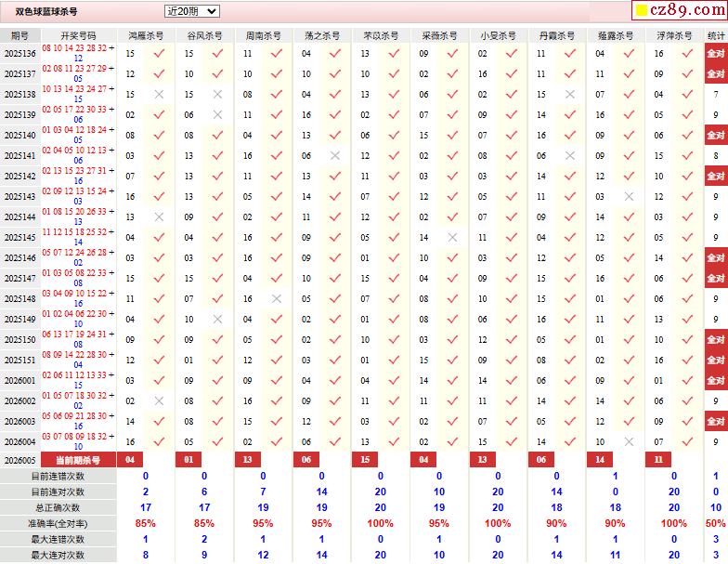
Task: Click gray X in 采薇杀号 column, row 2025145
Action: pos(452,238)
